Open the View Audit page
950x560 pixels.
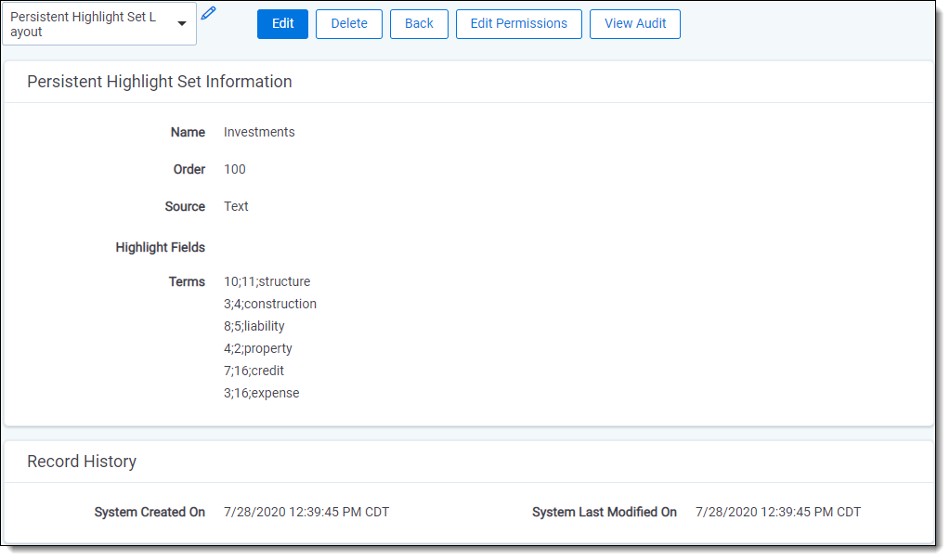[634, 24]
